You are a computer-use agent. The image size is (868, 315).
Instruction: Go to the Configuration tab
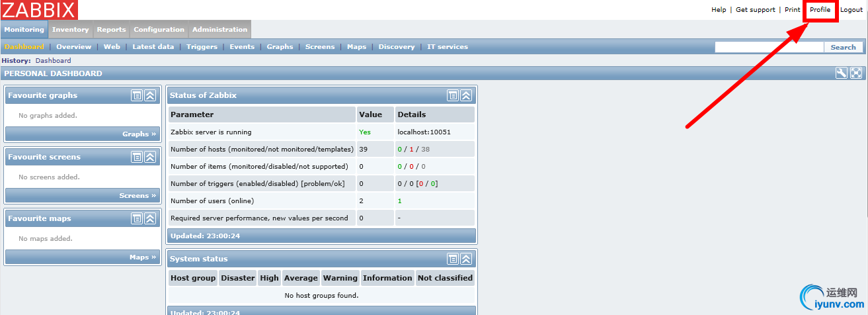point(159,30)
